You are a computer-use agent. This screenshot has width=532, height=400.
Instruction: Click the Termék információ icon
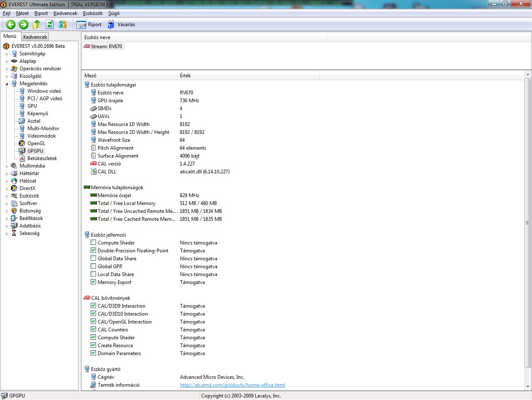(x=94, y=385)
